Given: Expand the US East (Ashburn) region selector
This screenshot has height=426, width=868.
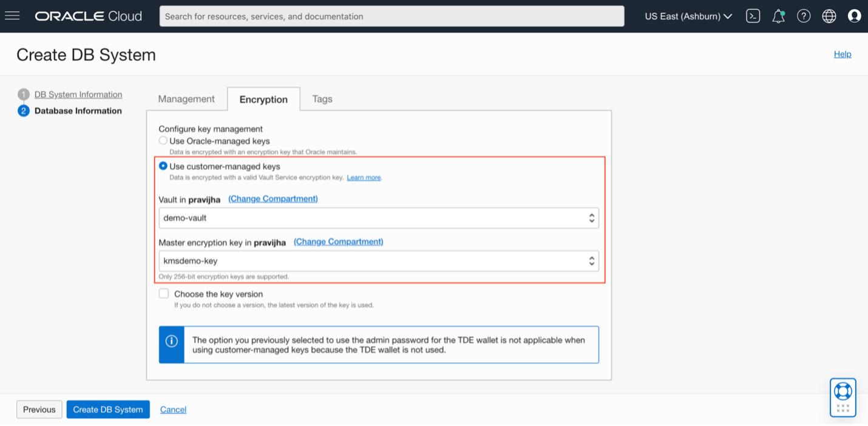Looking at the screenshot, I should 688,16.
